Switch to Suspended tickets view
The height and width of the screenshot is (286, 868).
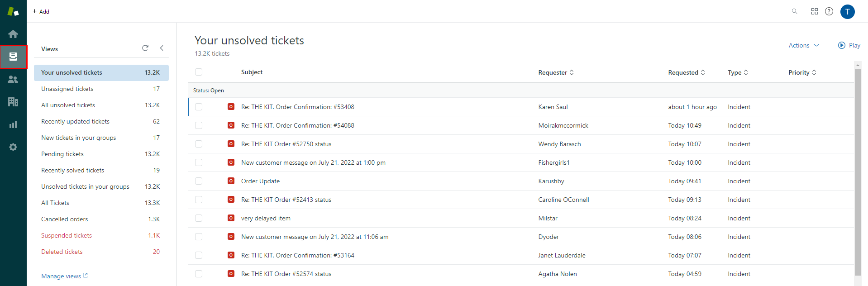pyautogui.click(x=67, y=235)
